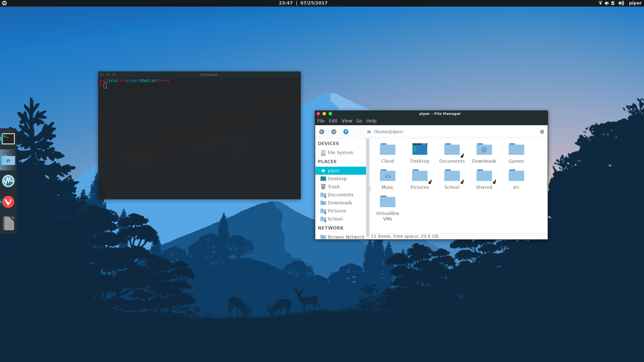Click the forward navigation arrow
Image resolution: width=644 pixels, height=362 pixels.
click(334, 132)
